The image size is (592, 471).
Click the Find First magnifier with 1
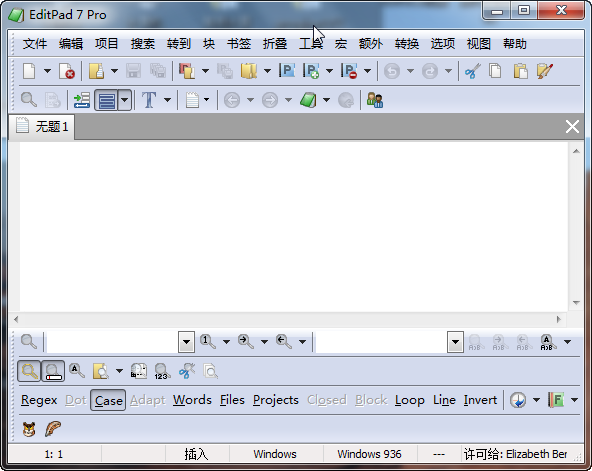[x=208, y=342]
